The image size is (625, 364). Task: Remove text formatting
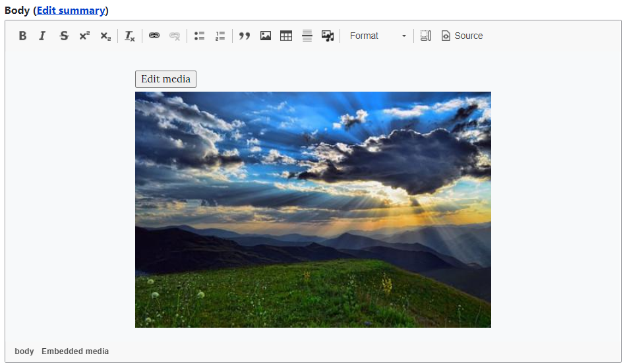point(129,36)
